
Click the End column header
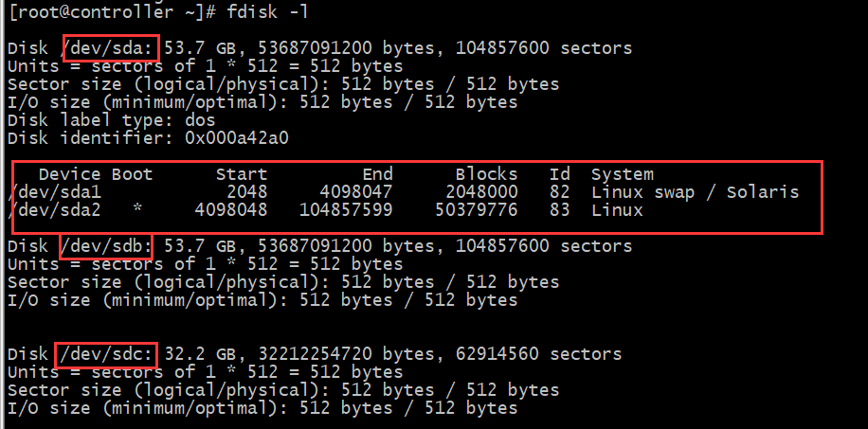click(x=376, y=174)
